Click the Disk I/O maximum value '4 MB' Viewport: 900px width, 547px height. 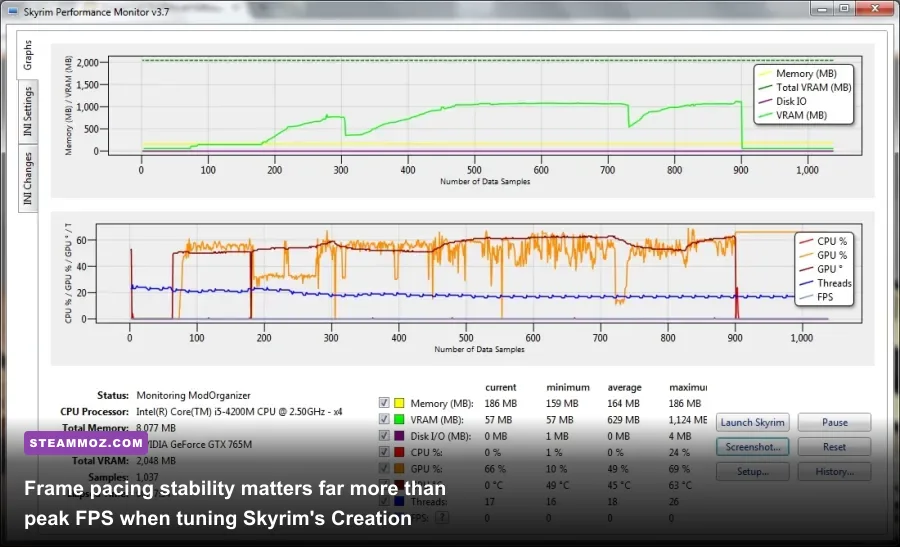coord(680,436)
